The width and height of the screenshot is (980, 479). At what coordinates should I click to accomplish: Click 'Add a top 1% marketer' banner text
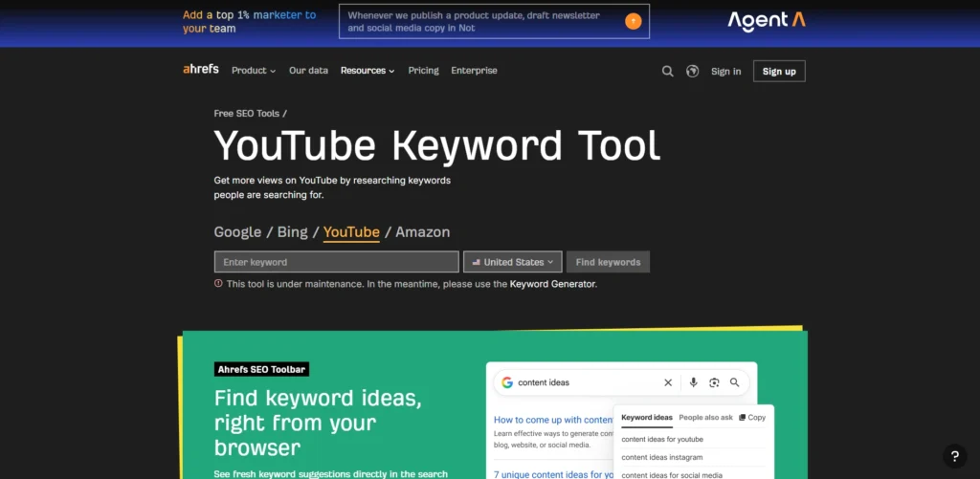[x=250, y=21]
